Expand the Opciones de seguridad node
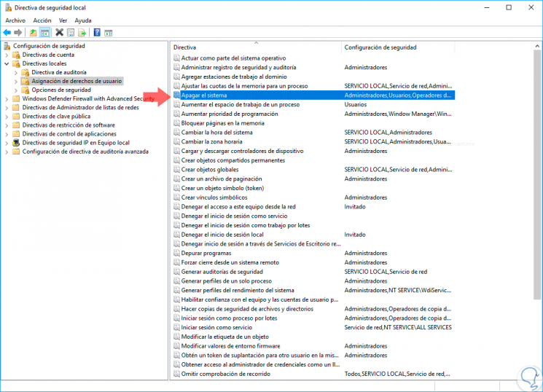The height and width of the screenshot is (392, 543). tap(16, 90)
